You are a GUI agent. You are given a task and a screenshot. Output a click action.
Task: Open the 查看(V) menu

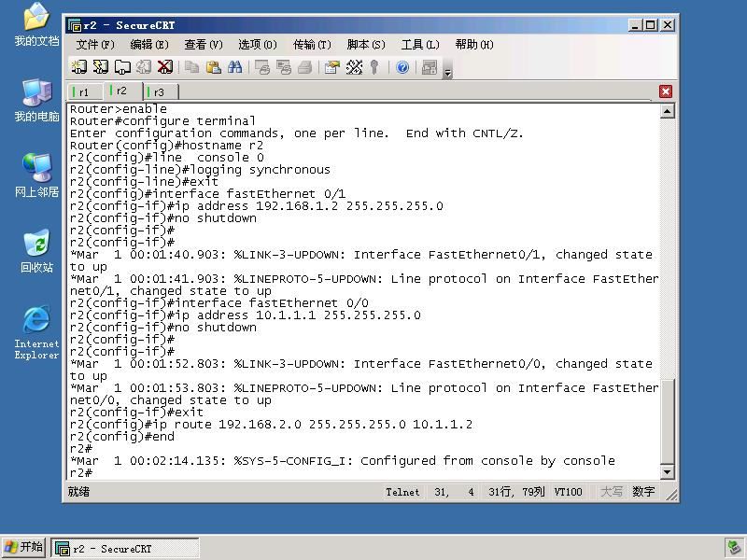pyautogui.click(x=204, y=45)
